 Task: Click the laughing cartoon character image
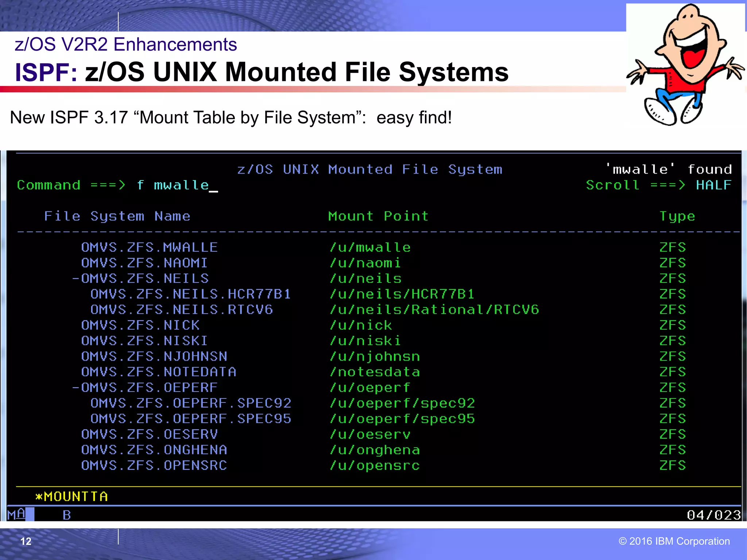point(686,65)
